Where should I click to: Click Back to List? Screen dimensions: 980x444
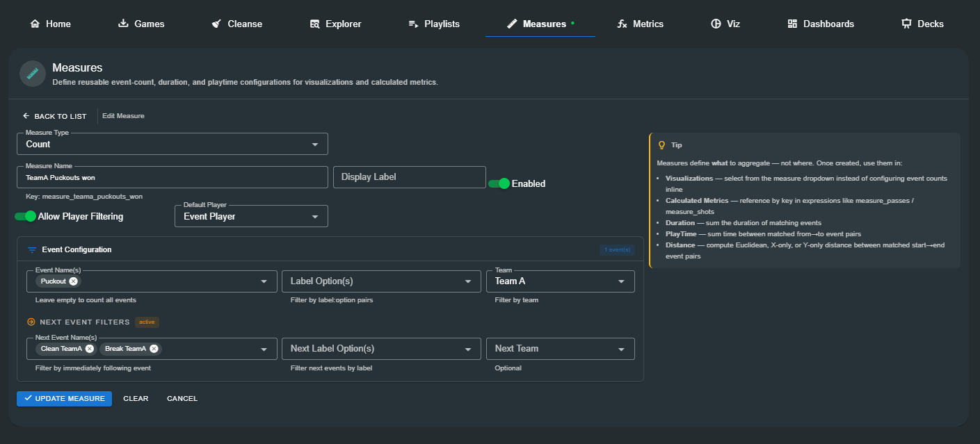tap(54, 116)
